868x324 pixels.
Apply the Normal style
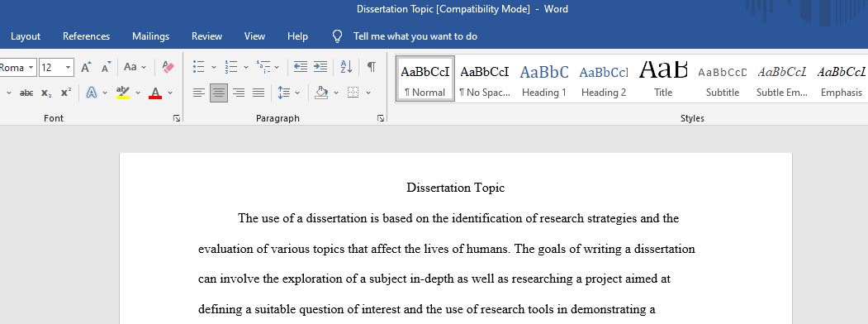click(425, 79)
